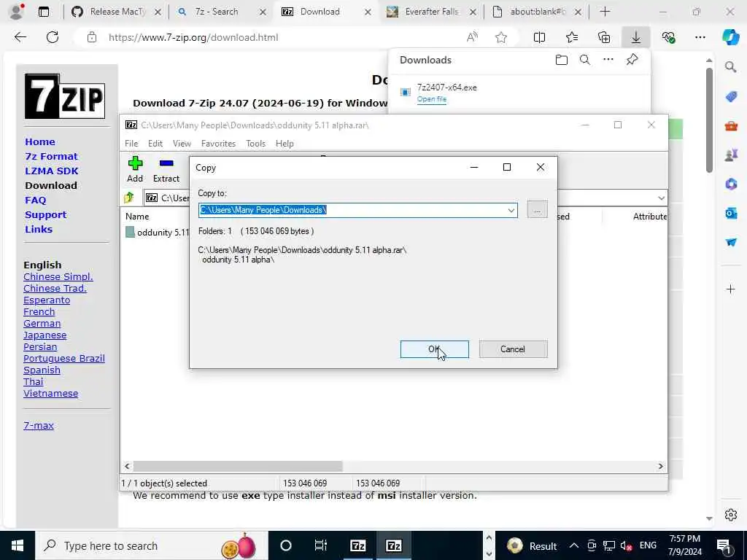Open a new browser tab
This screenshot has width=747, height=560.
tap(605, 12)
